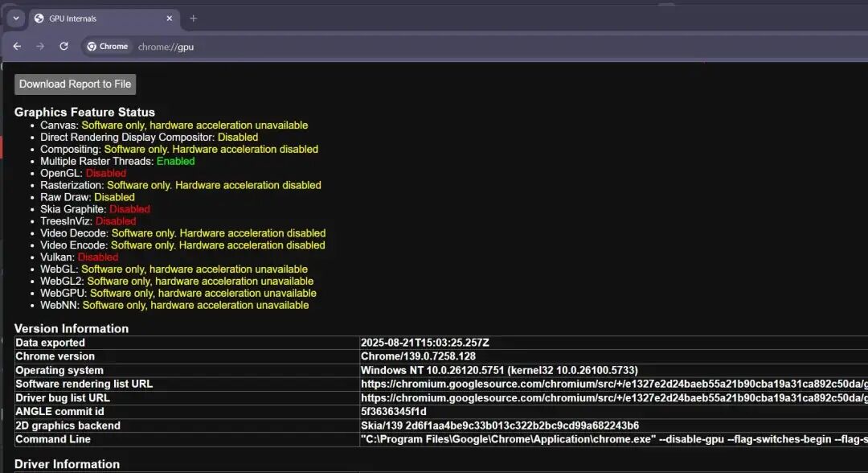
Task: Click the Command Line value cell
Action: [x=615, y=439]
